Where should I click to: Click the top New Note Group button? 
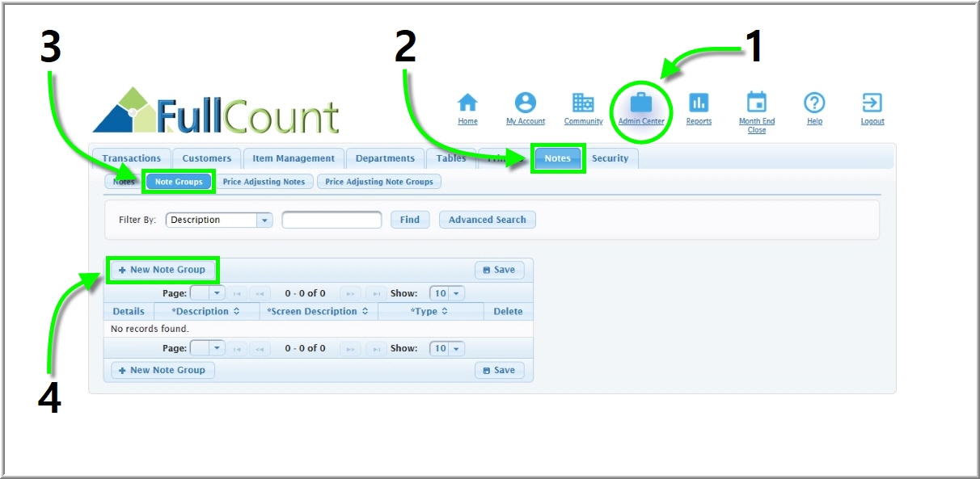click(x=163, y=270)
